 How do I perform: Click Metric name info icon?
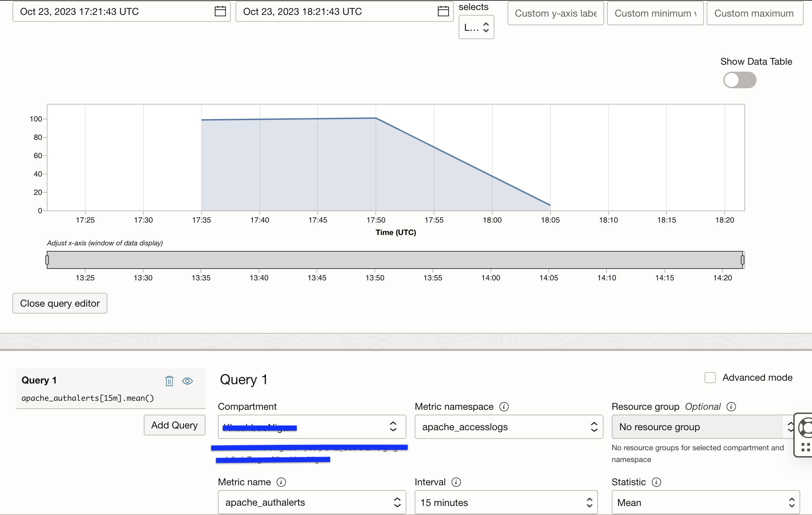tap(281, 482)
